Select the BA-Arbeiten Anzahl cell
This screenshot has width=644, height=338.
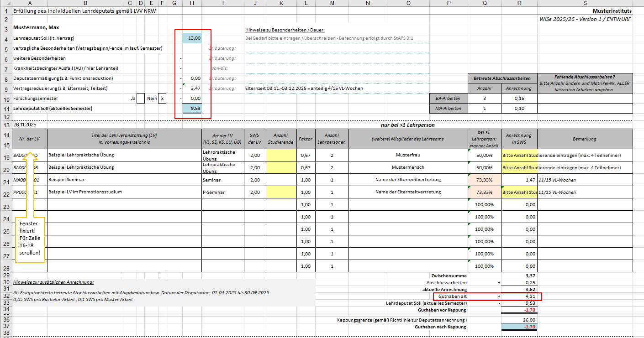484,98
